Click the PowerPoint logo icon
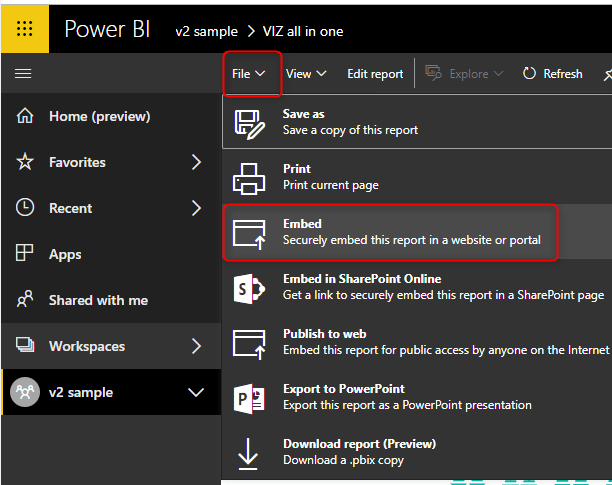Viewport: 612px width, 485px height. tap(249, 399)
